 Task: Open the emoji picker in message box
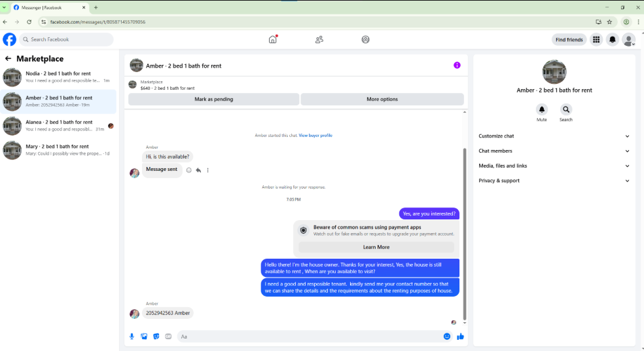(447, 336)
